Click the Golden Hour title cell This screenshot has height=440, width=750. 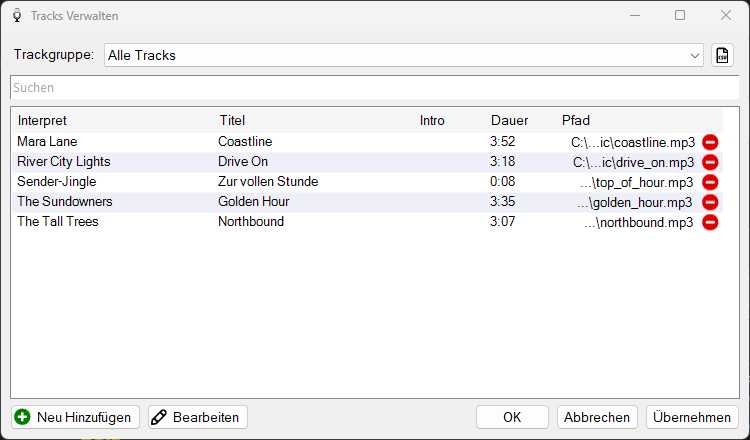click(x=254, y=202)
